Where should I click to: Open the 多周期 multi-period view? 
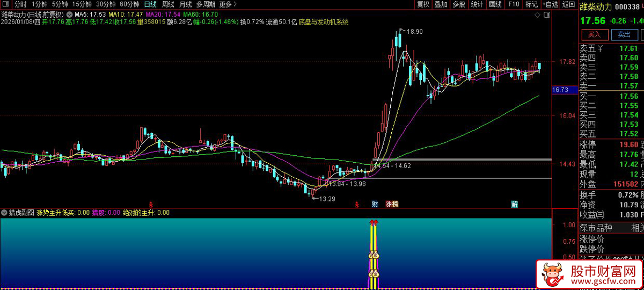tap(206, 4)
